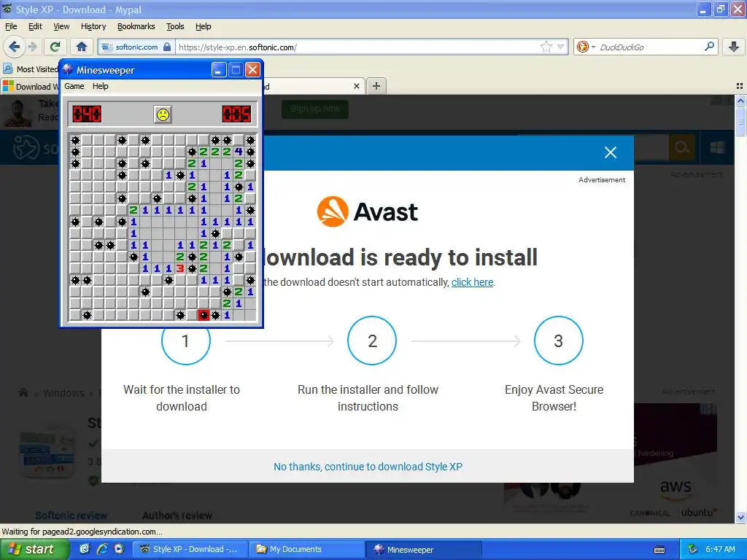Viewport: 747px width, 560px height.
Task: Open the Minesweeper Game menu
Action: tap(74, 86)
